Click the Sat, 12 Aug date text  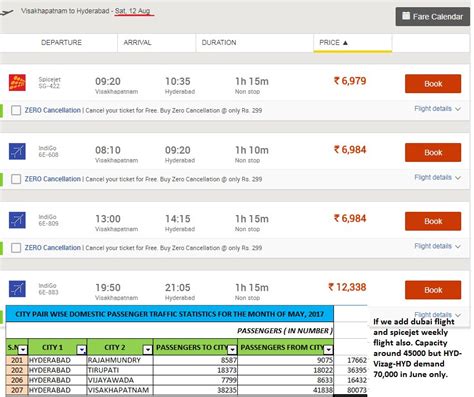pos(133,11)
